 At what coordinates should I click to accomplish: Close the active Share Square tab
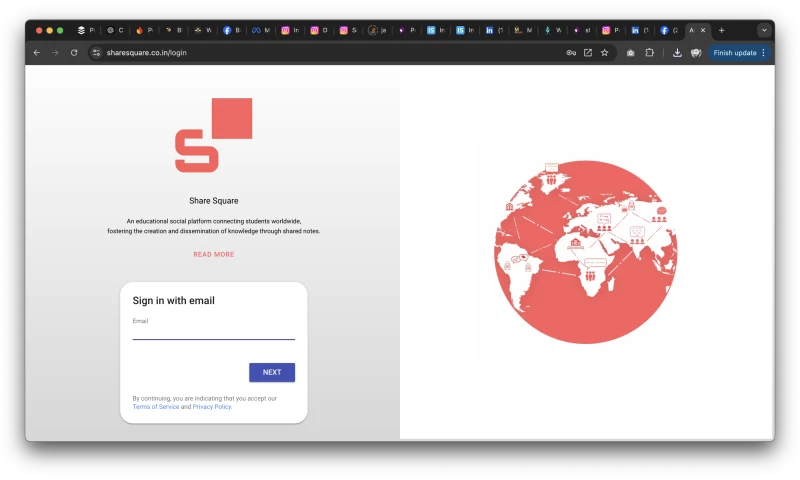tap(703, 30)
